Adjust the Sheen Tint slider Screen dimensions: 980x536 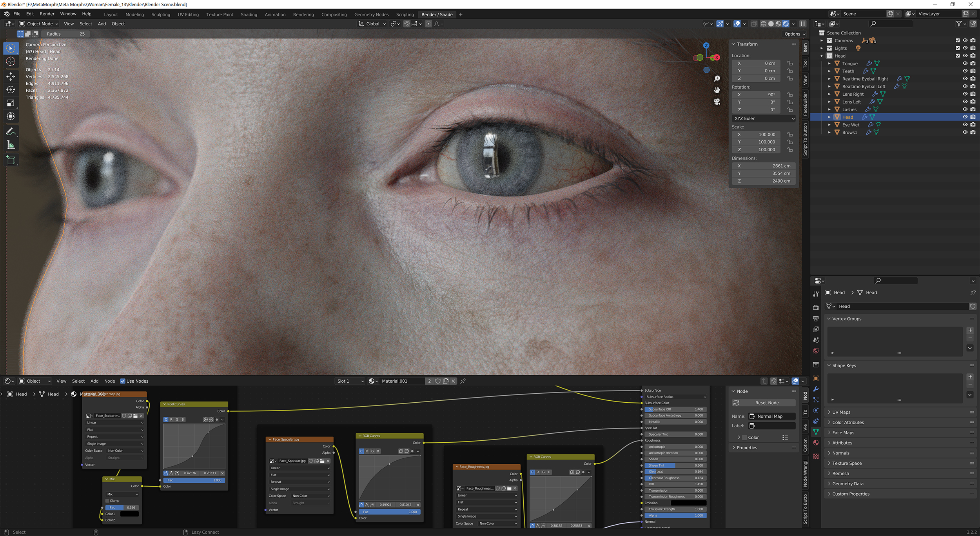[x=675, y=465]
